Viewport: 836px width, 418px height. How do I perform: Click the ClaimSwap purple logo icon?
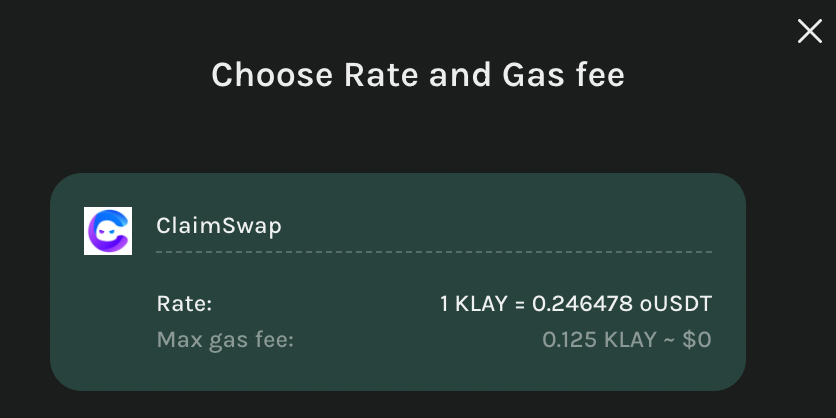click(108, 231)
